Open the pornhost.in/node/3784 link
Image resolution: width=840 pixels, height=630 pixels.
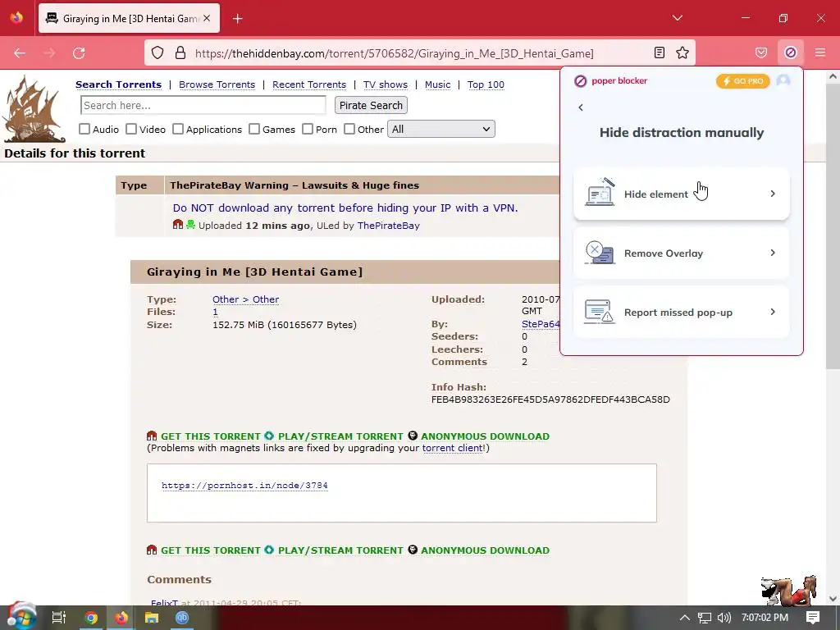[x=244, y=486]
